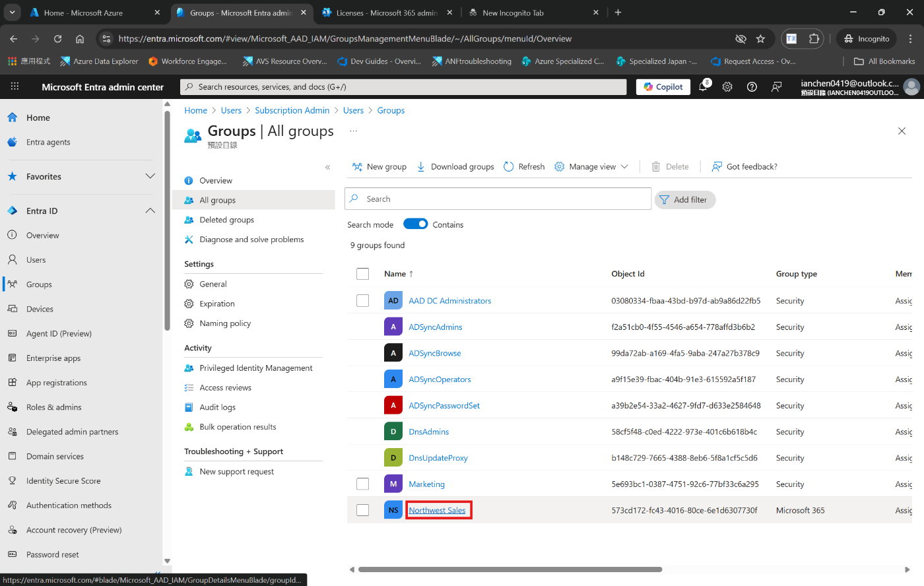Check the AAD DC Administrators row checkbox
This screenshot has height=586, width=924.
(x=362, y=300)
